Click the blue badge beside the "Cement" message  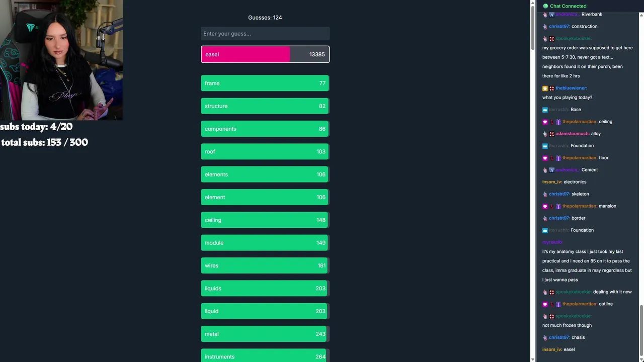coord(551,170)
